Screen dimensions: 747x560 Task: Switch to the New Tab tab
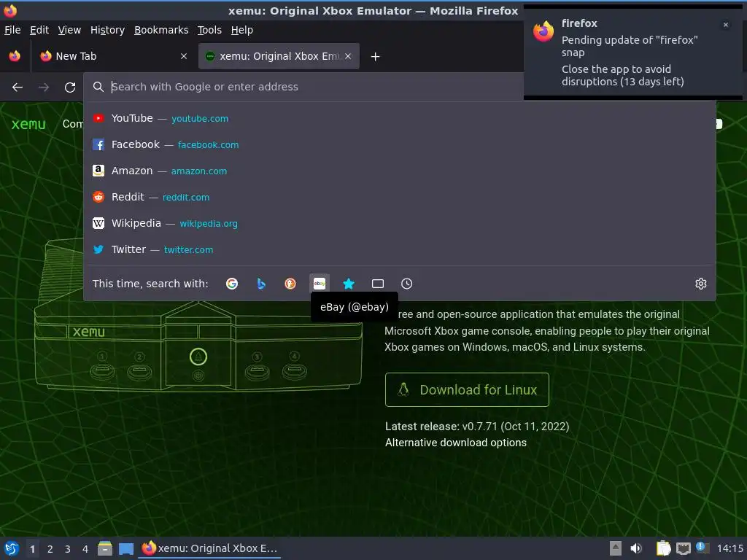[x=113, y=56]
